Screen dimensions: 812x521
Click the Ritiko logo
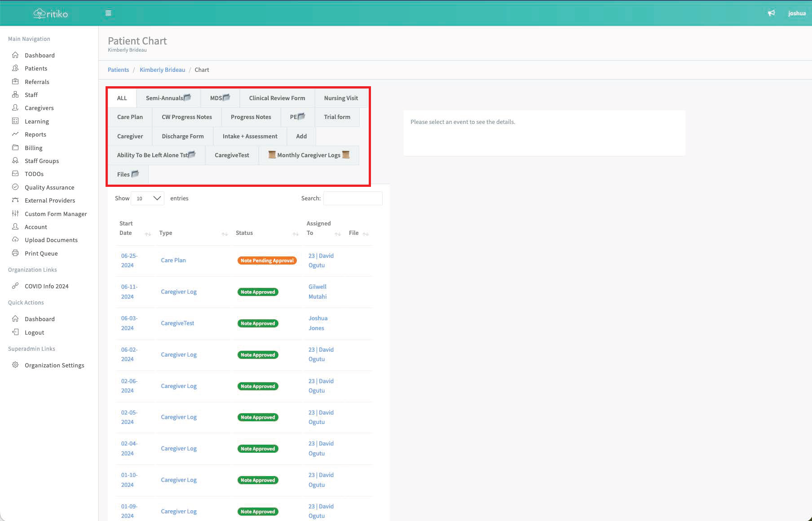51,13
